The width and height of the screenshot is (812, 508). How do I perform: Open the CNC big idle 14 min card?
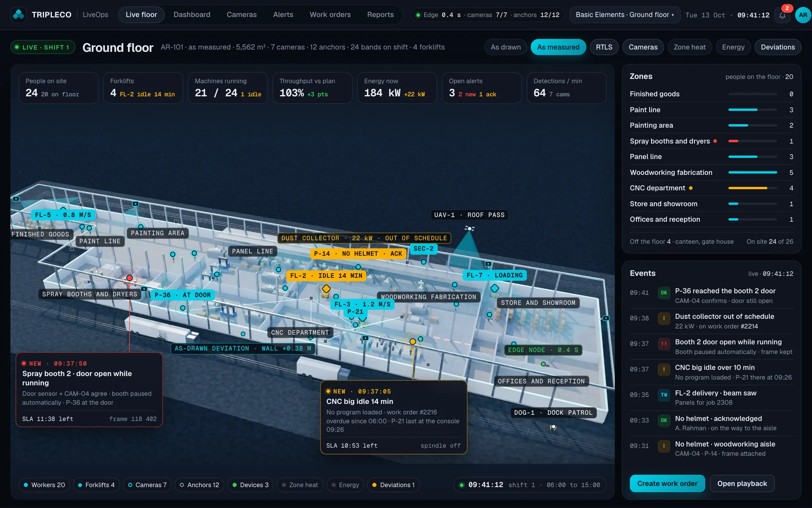coord(394,417)
